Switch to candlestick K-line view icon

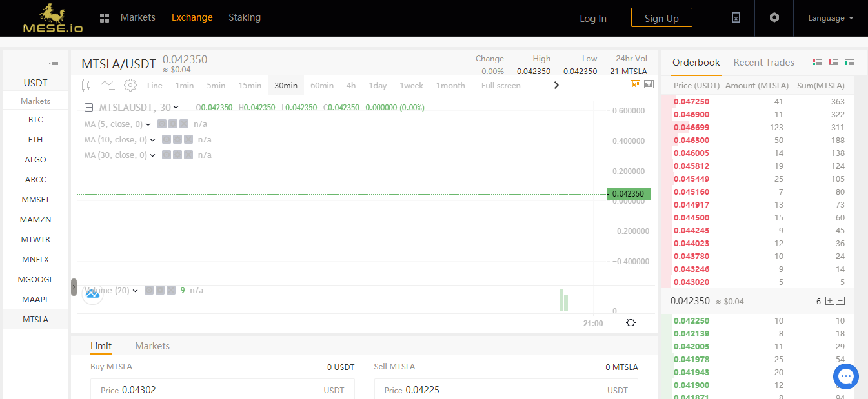pos(635,84)
